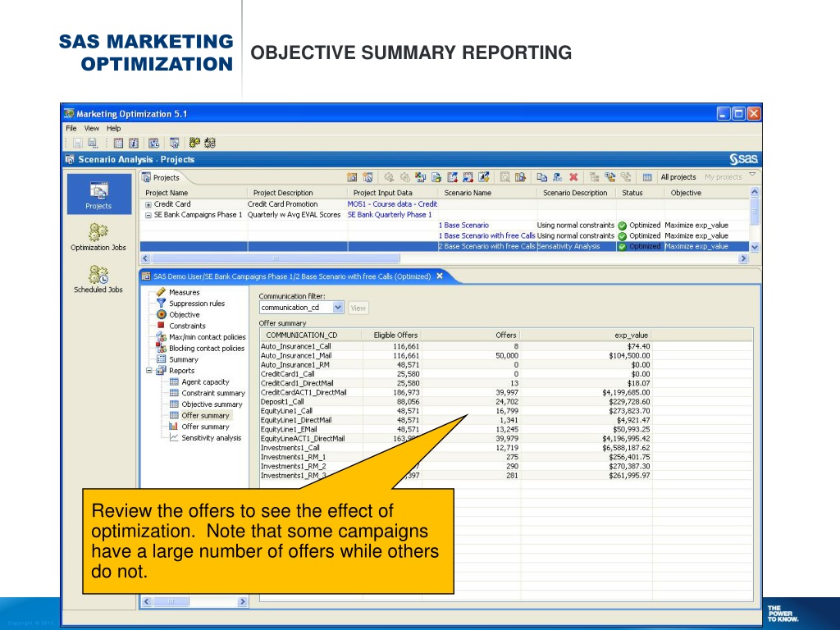Open the 1 Base Scenario link
Screen dimensions: 840x630
click(x=463, y=226)
